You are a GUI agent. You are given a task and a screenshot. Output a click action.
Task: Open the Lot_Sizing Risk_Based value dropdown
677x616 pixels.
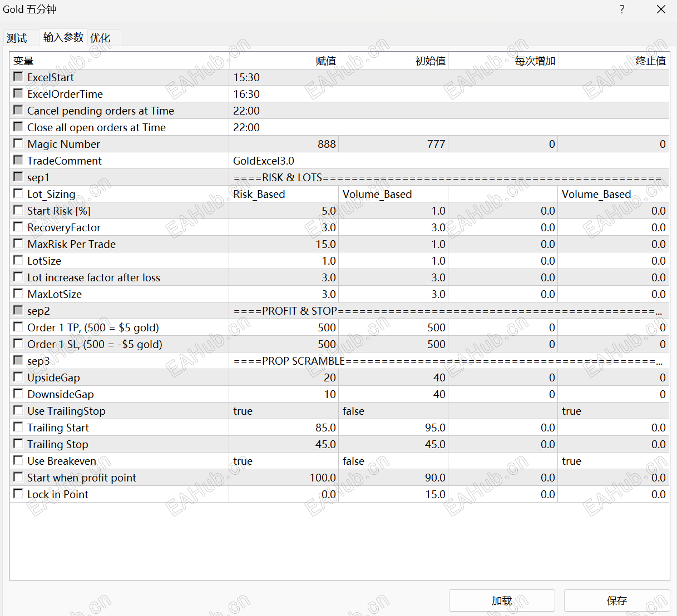tap(284, 194)
